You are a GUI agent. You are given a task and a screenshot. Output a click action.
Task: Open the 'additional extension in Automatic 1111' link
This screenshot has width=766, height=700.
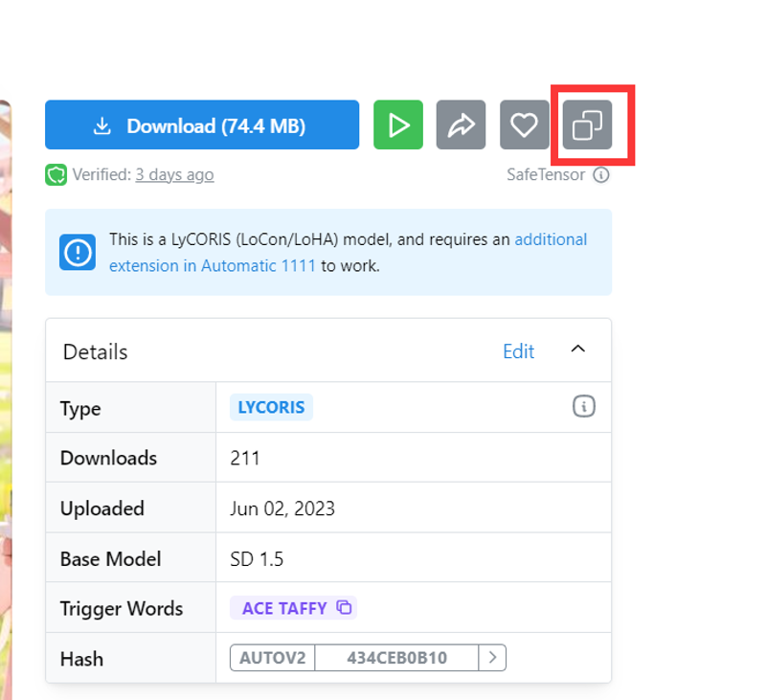(x=348, y=253)
